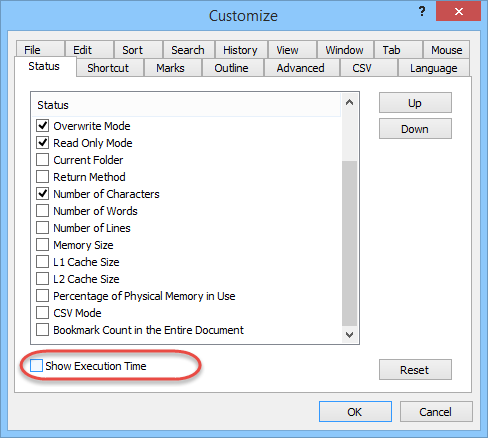This screenshot has width=488, height=438.
Task: Toggle Number of Words checkbox
Action: (x=43, y=211)
